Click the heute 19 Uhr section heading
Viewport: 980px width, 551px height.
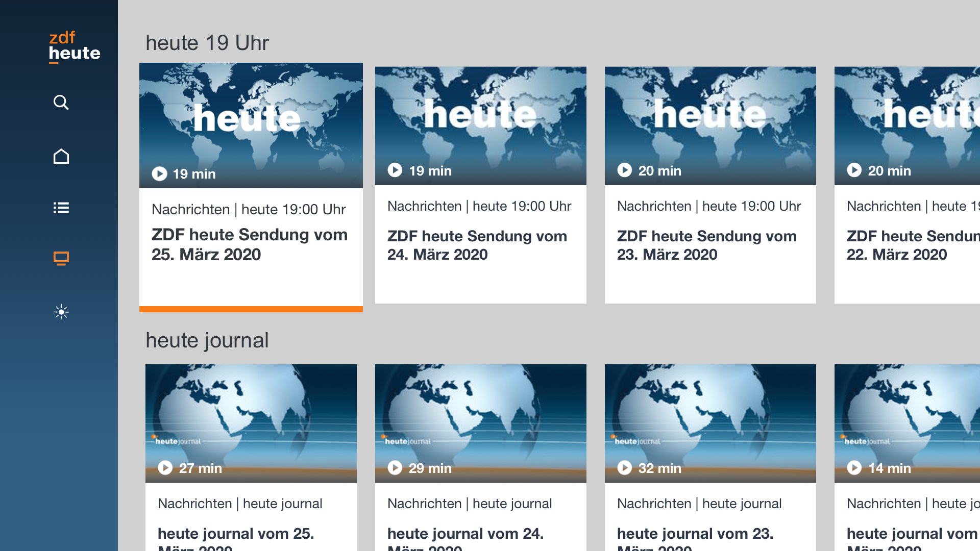tap(207, 43)
